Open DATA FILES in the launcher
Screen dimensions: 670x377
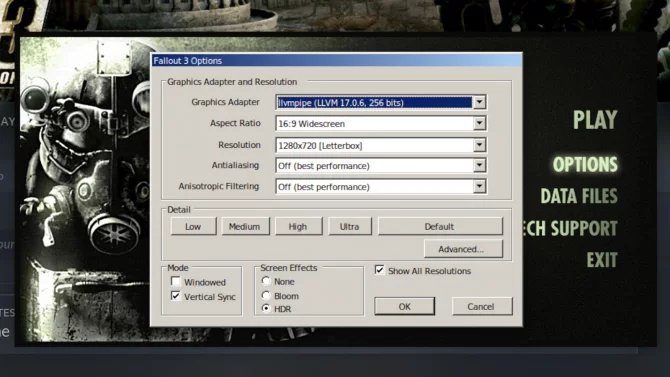tap(579, 196)
